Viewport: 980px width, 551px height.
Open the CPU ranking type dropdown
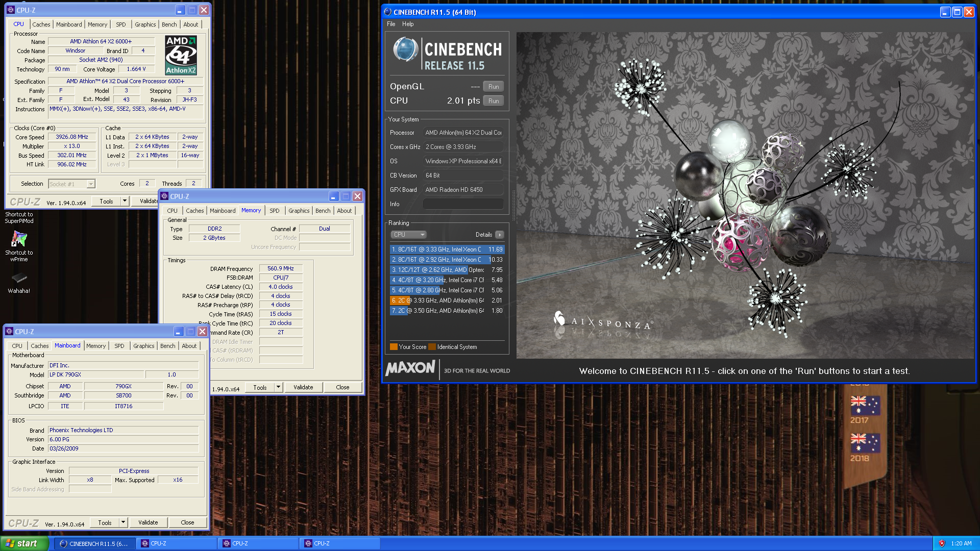tap(408, 235)
